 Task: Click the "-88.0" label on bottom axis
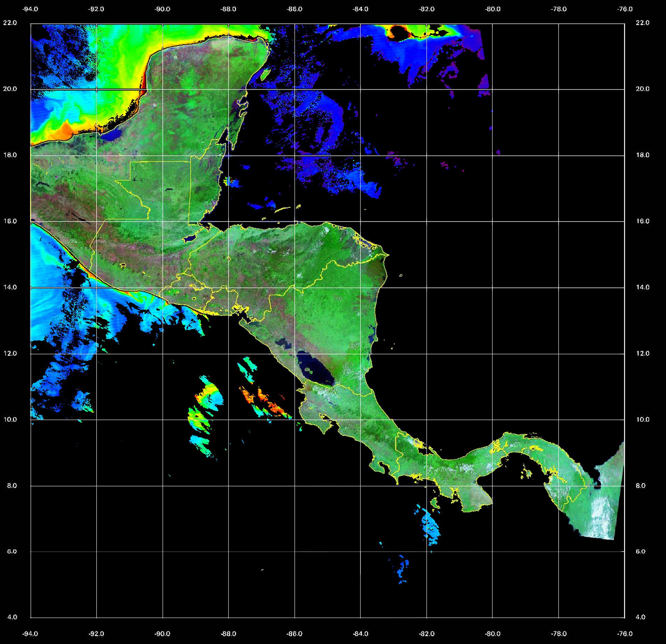[x=229, y=633]
